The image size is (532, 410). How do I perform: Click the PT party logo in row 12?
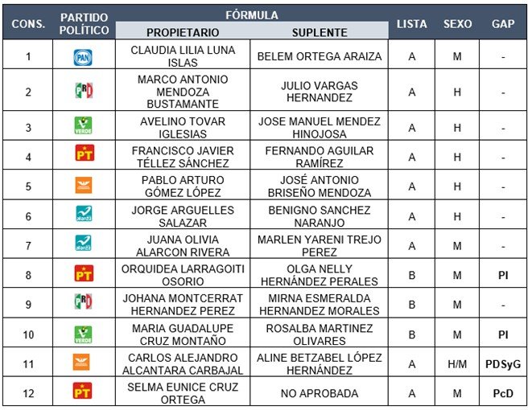pyautogui.click(x=84, y=392)
